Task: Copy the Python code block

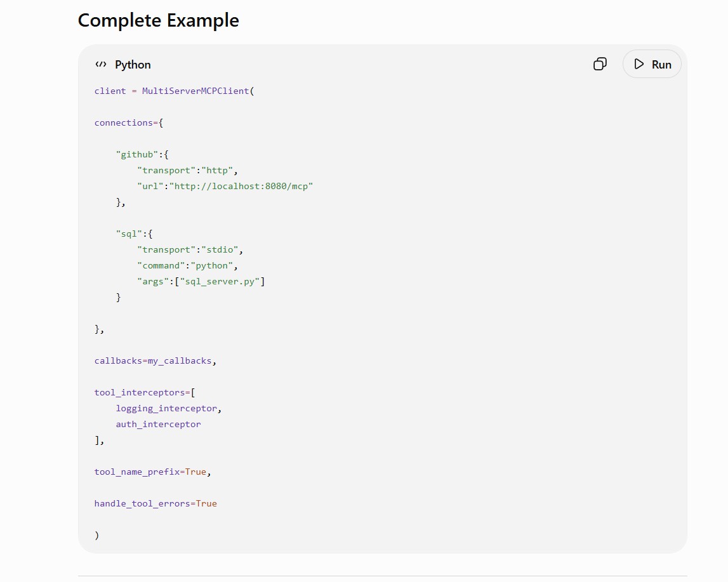Action: point(600,64)
